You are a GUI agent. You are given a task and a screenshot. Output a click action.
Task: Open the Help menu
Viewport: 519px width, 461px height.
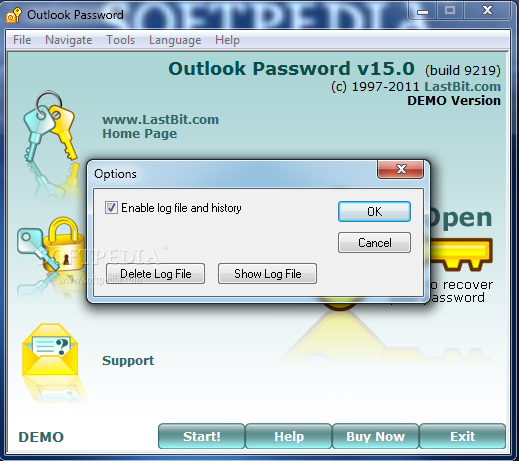pos(227,40)
